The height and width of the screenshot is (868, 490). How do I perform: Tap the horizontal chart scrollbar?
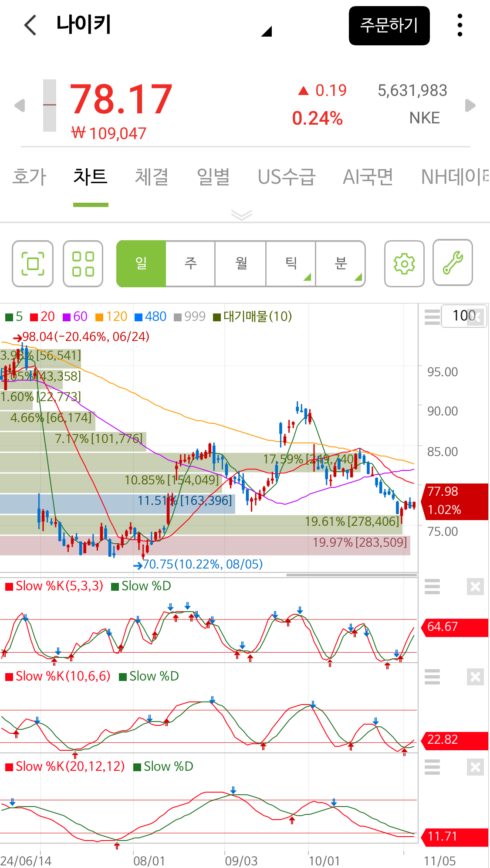click(x=351, y=575)
